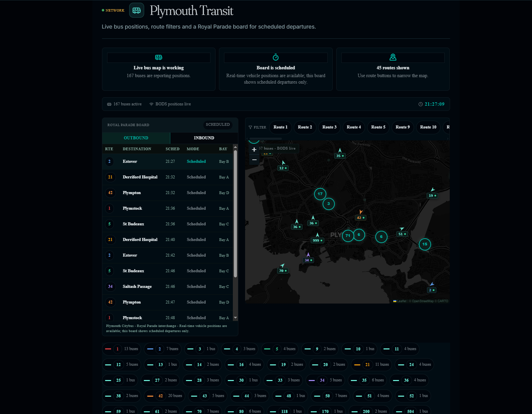532x414 pixels.
Task: Toggle the route 21 chip showing 11 buses
Action: click(x=372, y=364)
